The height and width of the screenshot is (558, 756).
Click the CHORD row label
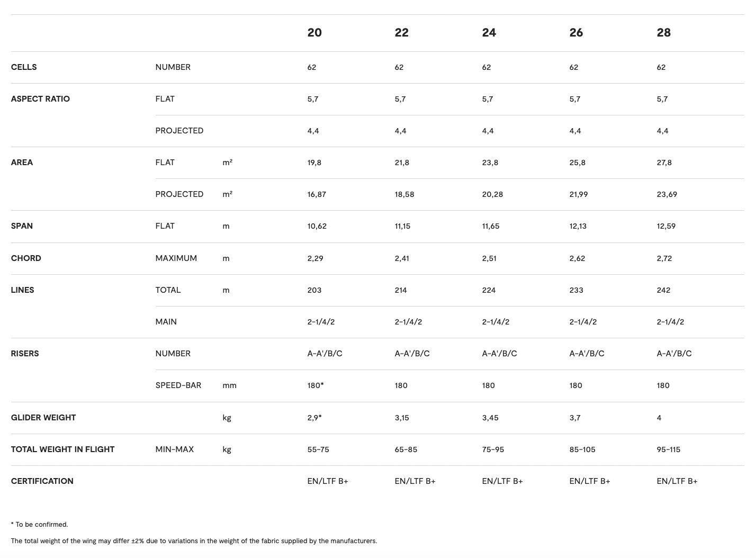(x=26, y=258)
